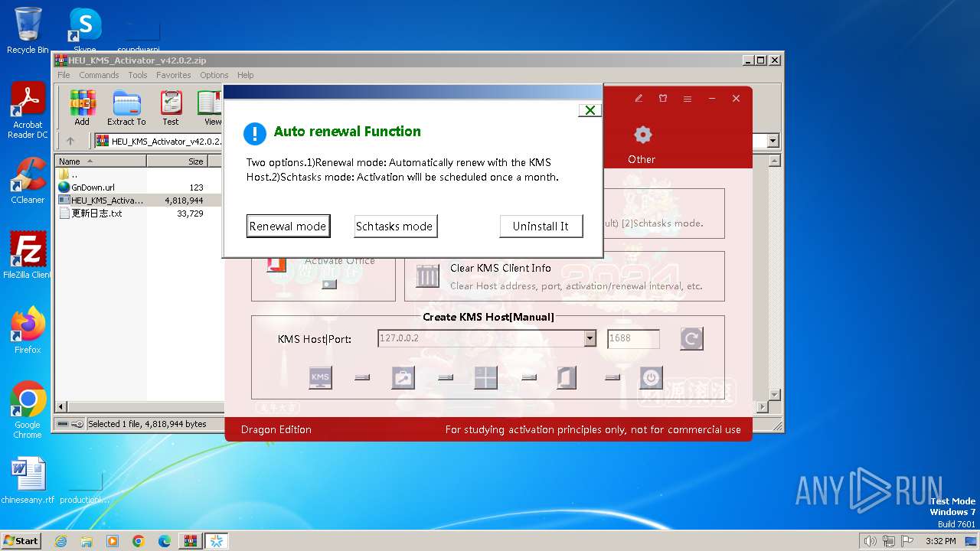Toggle the switch after the toolbox icon
This screenshot has height=551, width=980.
[445, 377]
